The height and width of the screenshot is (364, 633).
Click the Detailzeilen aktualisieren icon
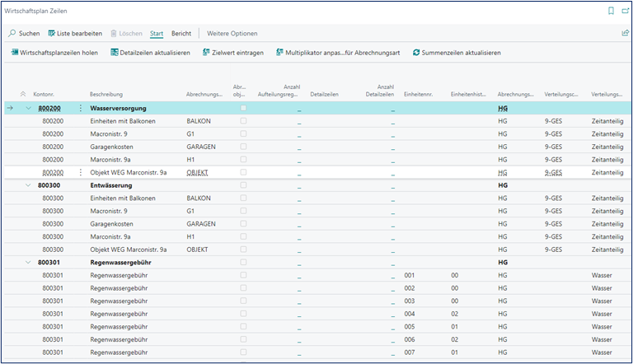pos(115,53)
